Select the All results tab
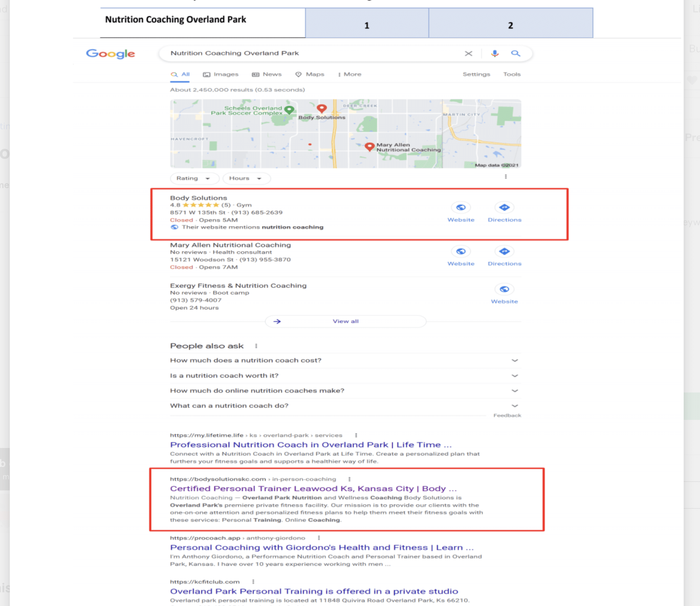This screenshot has height=606, width=700. tap(180, 74)
